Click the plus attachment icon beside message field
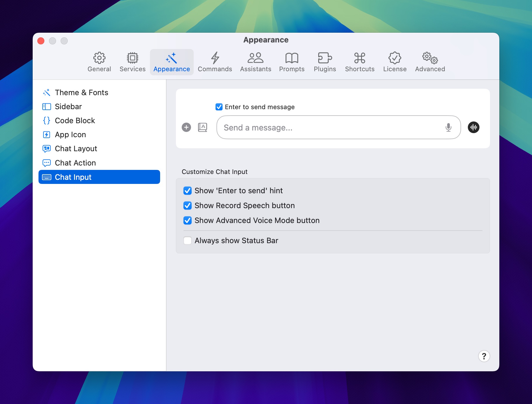 pos(186,127)
